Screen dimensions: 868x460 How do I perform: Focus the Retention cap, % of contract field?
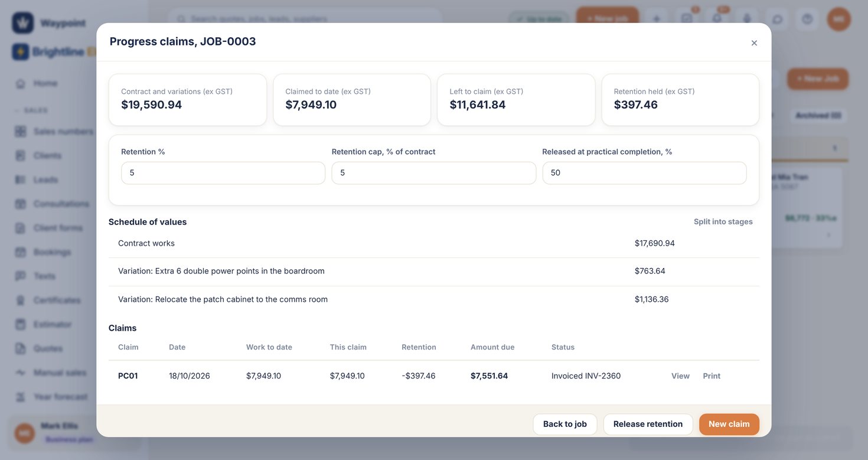pyautogui.click(x=434, y=173)
